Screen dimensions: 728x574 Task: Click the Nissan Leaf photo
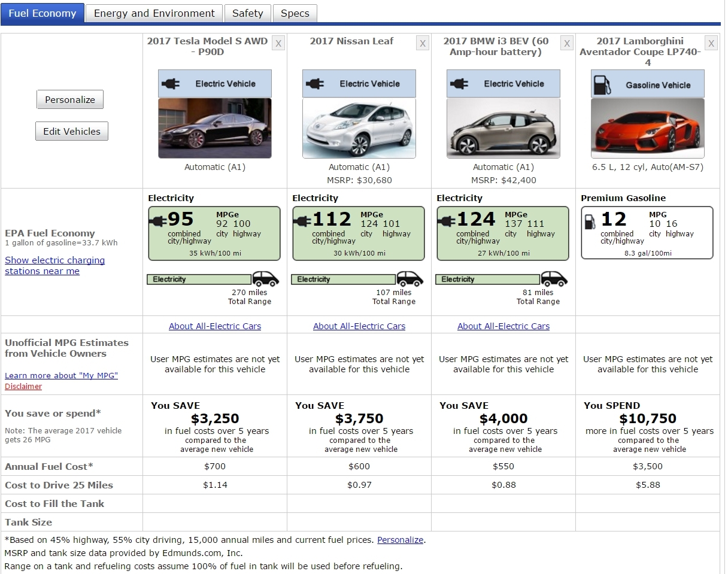(x=359, y=128)
